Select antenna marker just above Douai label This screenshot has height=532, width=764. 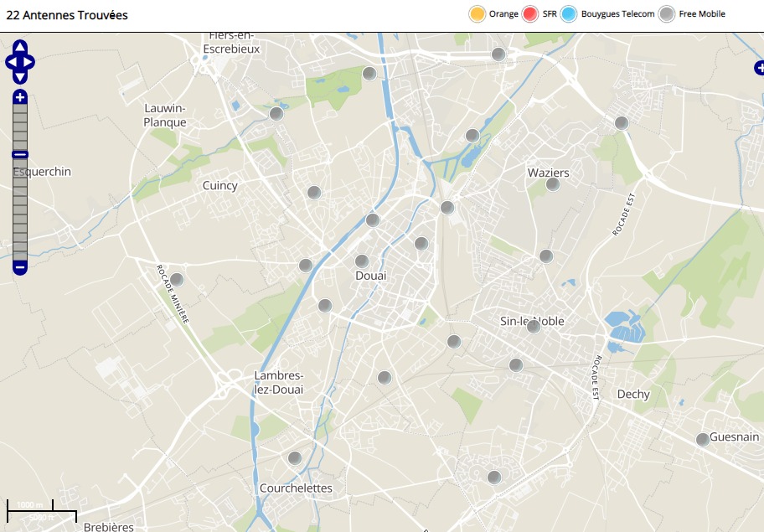362,261
